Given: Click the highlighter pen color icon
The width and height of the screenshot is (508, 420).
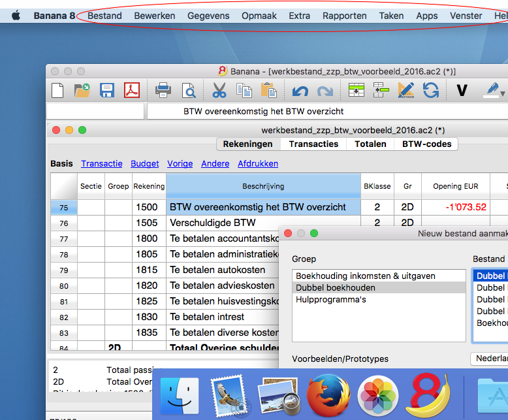Looking at the screenshot, I should click(x=492, y=90).
